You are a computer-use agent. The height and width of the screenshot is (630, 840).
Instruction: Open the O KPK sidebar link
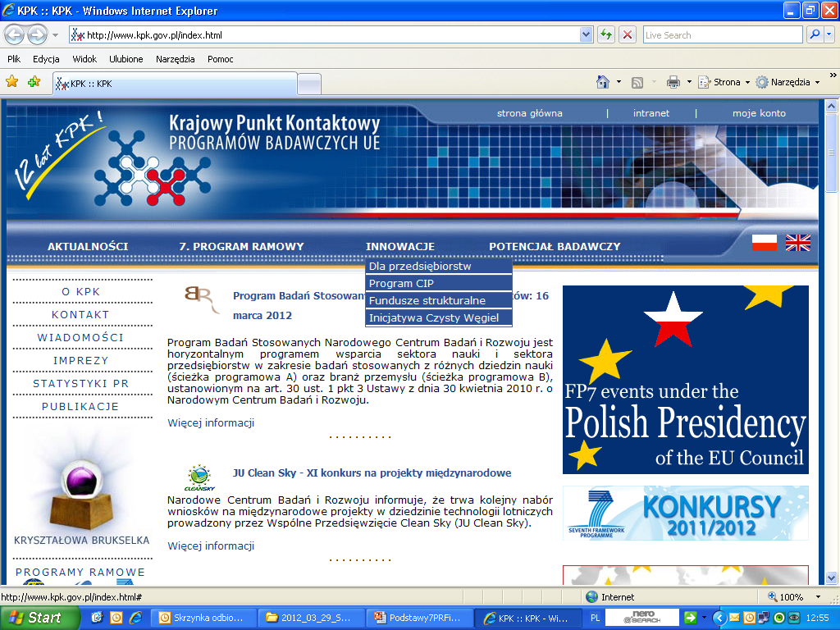point(81,291)
